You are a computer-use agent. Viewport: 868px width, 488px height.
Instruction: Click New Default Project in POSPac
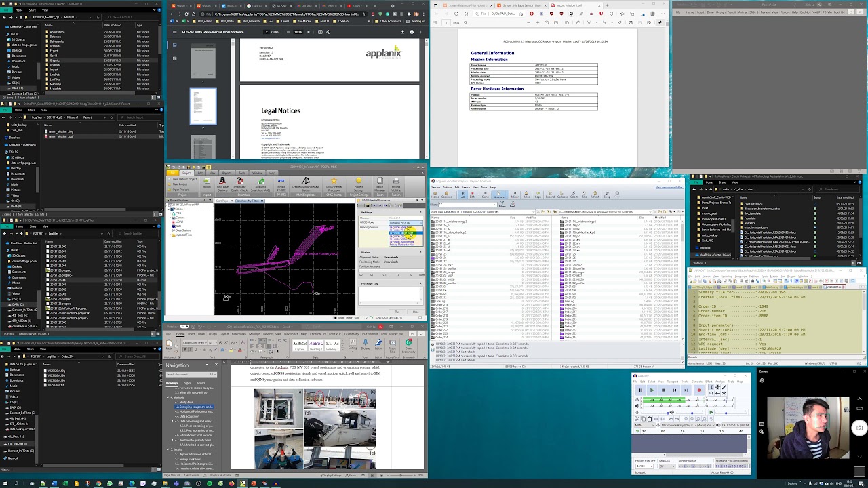tap(183, 179)
